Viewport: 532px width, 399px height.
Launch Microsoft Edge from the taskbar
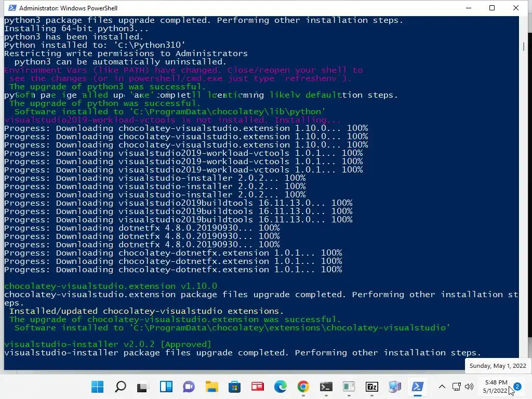point(280,387)
